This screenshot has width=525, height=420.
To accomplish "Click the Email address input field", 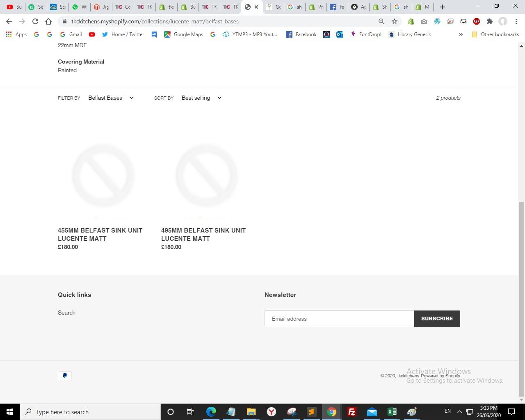I will [x=339, y=319].
